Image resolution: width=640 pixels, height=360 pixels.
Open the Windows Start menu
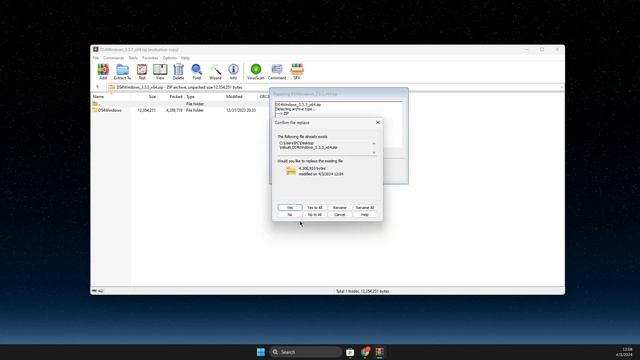pos(261,352)
